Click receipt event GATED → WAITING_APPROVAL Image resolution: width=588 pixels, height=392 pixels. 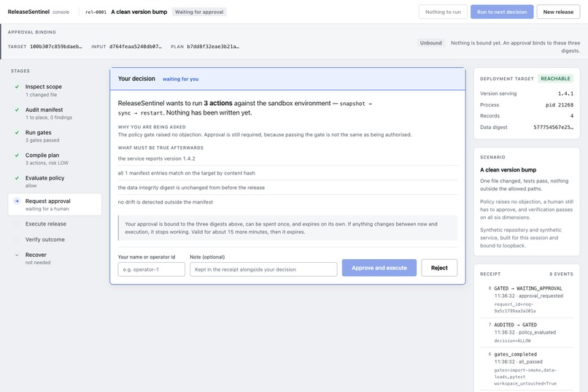(528, 288)
